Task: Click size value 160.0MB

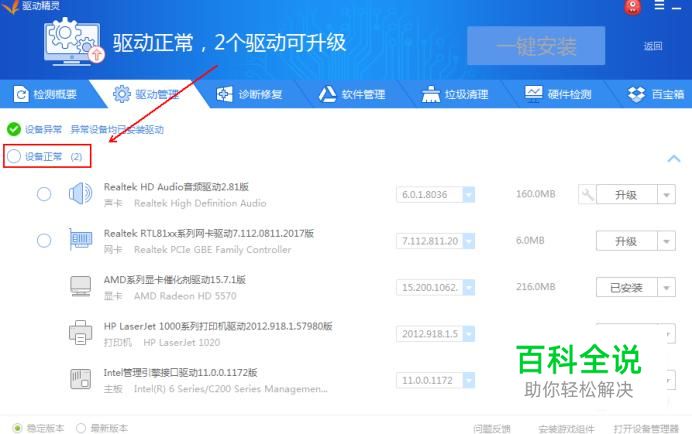Action: pyautogui.click(x=535, y=194)
